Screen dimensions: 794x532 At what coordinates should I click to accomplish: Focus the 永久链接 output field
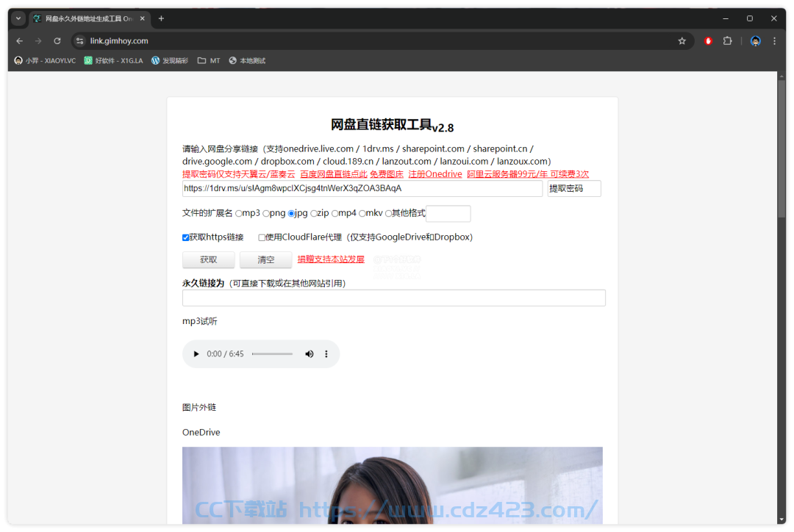(394, 298)
